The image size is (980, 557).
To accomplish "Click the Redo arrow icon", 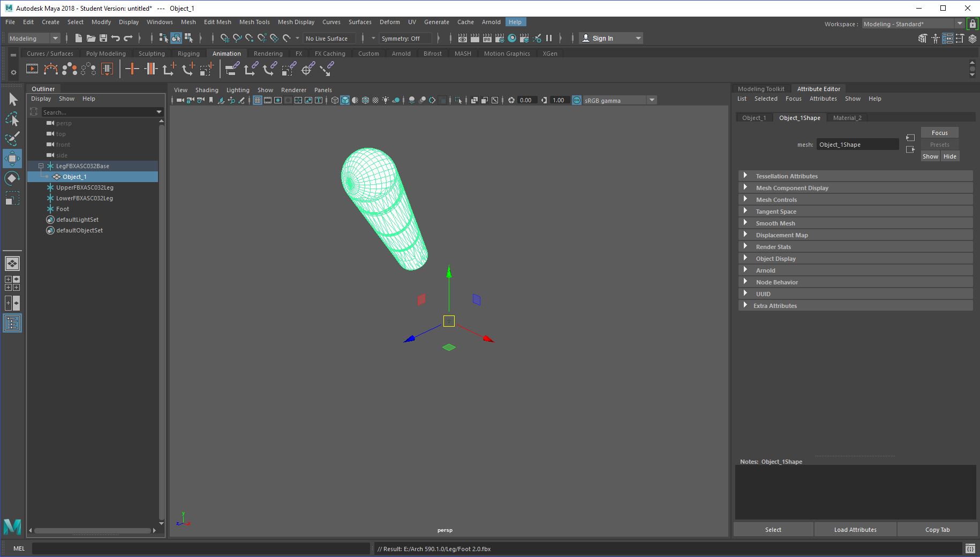I will click(128, 38).
